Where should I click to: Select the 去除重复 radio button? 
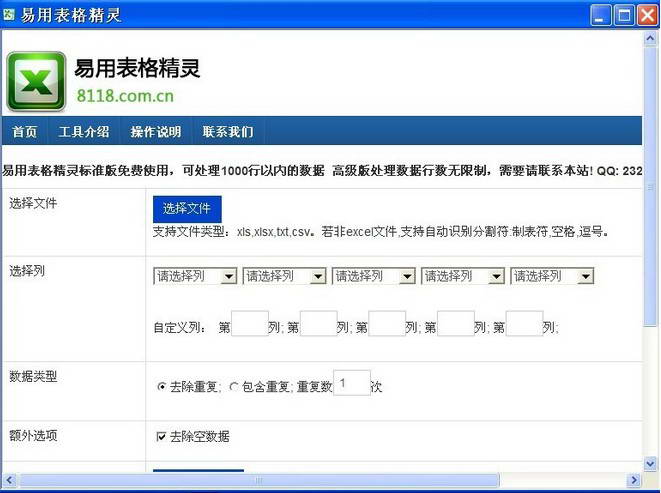point(161,386)
